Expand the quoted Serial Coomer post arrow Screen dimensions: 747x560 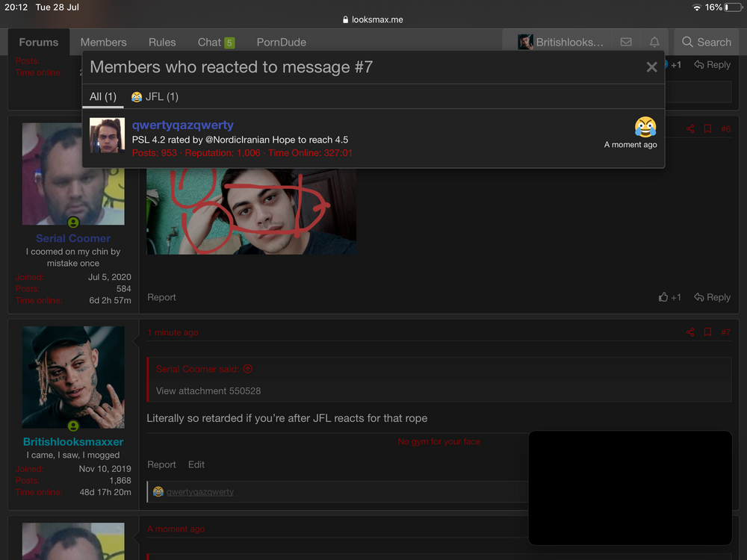click(248, 369)
